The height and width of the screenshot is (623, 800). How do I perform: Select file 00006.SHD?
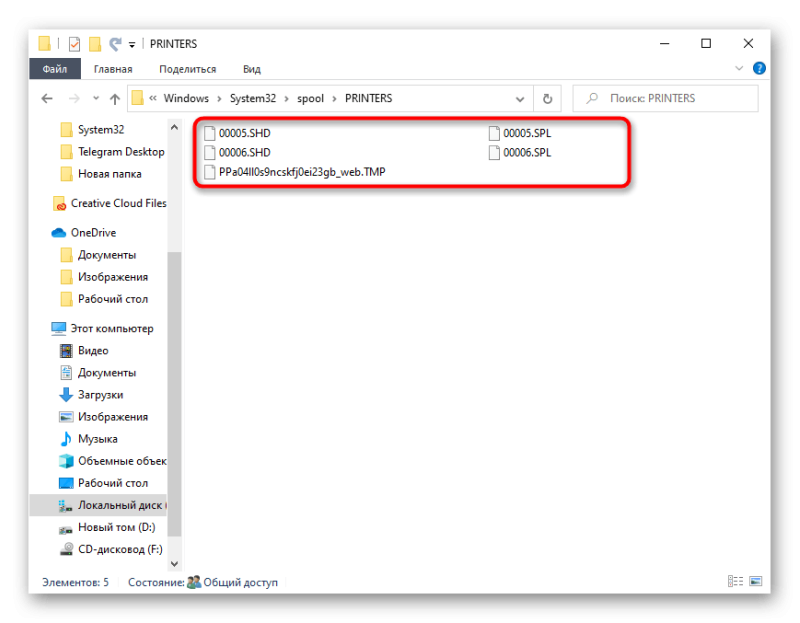click(x=237, y=153)
